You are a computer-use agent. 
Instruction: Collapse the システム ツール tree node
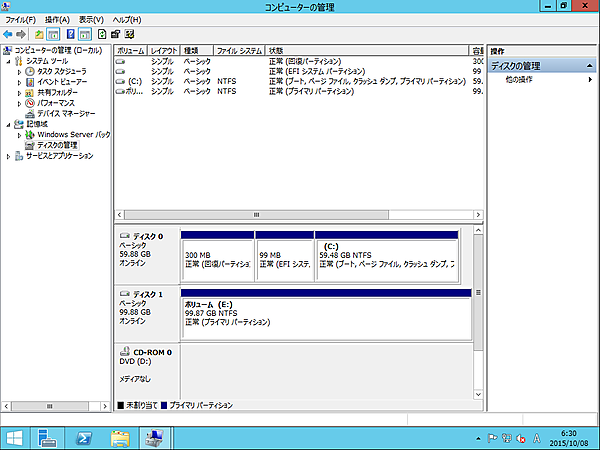coord(8,62)
